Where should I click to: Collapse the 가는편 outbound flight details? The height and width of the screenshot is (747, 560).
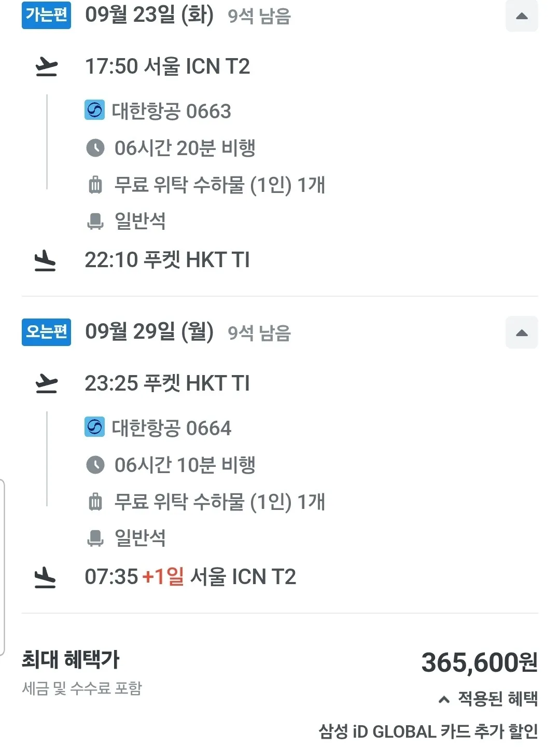(522, 16)
